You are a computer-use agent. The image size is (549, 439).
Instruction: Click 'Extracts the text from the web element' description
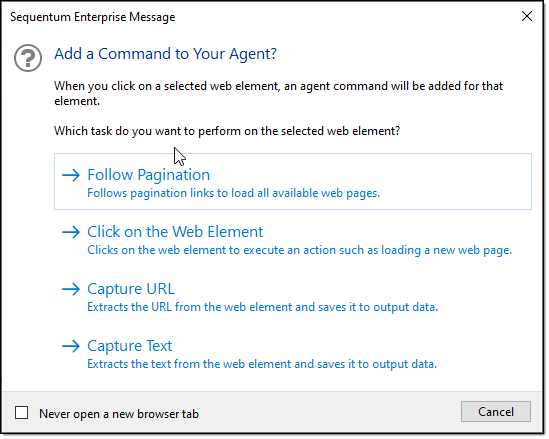(x=262, y=364)
